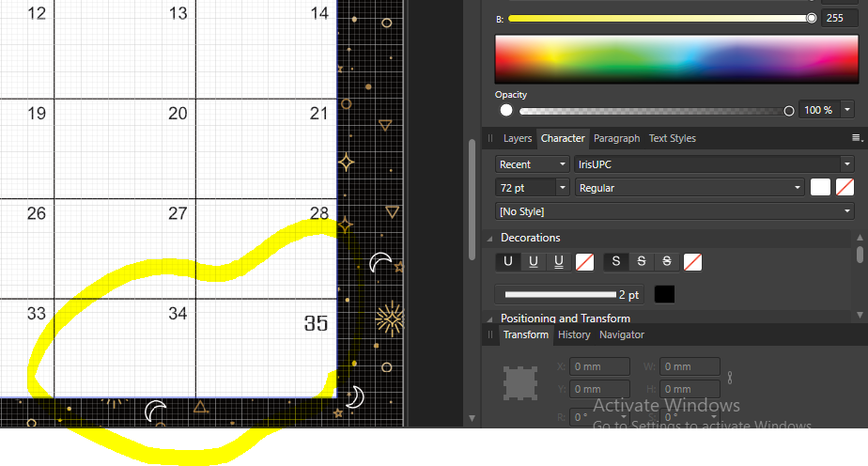Switch to the History tab
This screenshot has width=868, height=466.
pos(573,334)
